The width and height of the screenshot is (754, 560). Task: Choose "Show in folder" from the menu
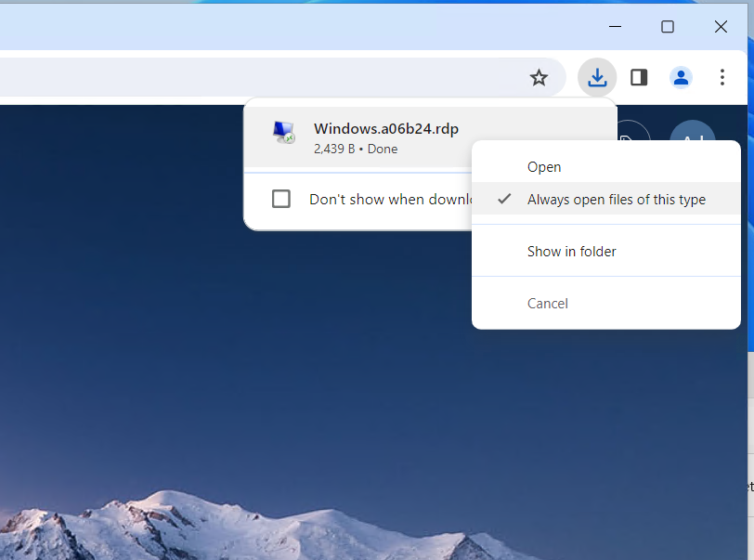(571, 251)
